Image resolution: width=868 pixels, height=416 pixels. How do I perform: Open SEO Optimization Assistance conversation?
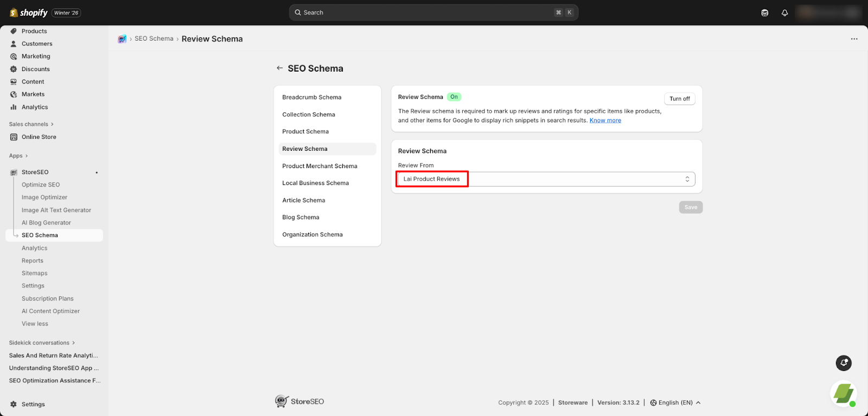pyautogui.click(x=55, y=381)
